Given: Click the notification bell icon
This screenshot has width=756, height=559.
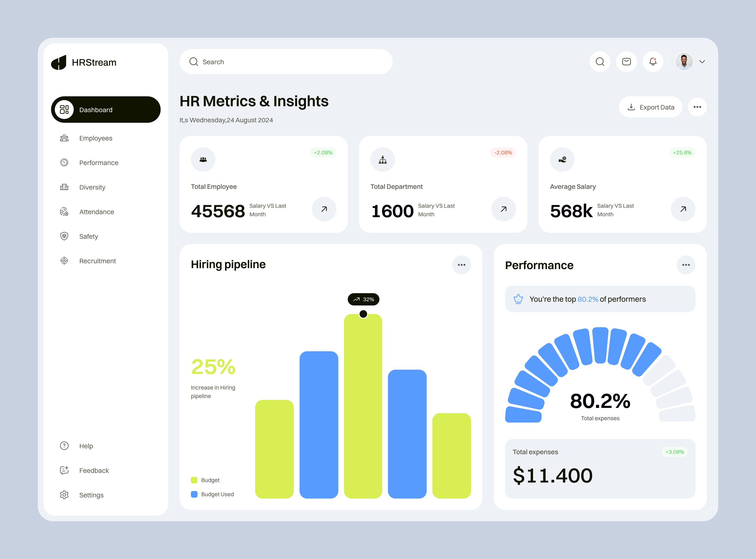Looking at the screenshot, I should (x=653, y=62).
